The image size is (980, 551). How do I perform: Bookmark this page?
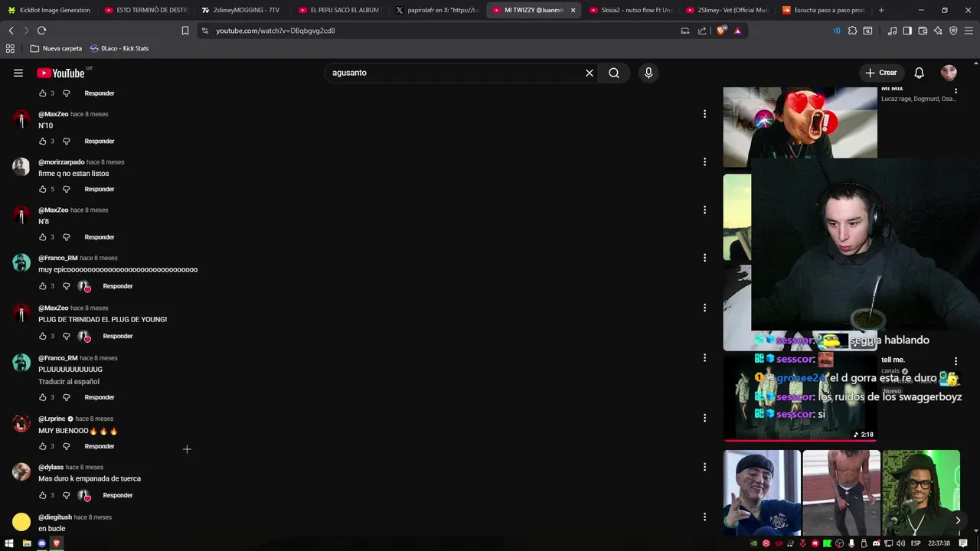coord(185,31)
